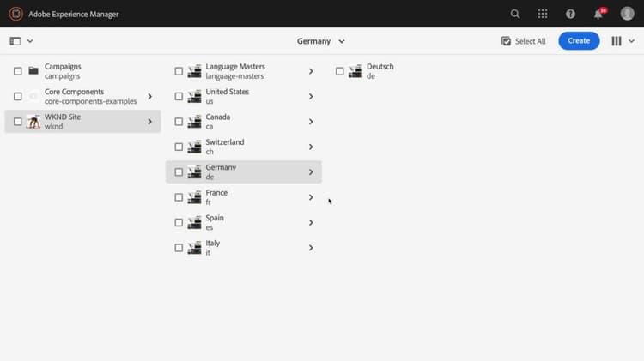644x361 pixels.
Task: Open the side rail dropdown arrow
Action: pyautogui.click(x=30, y=41)
